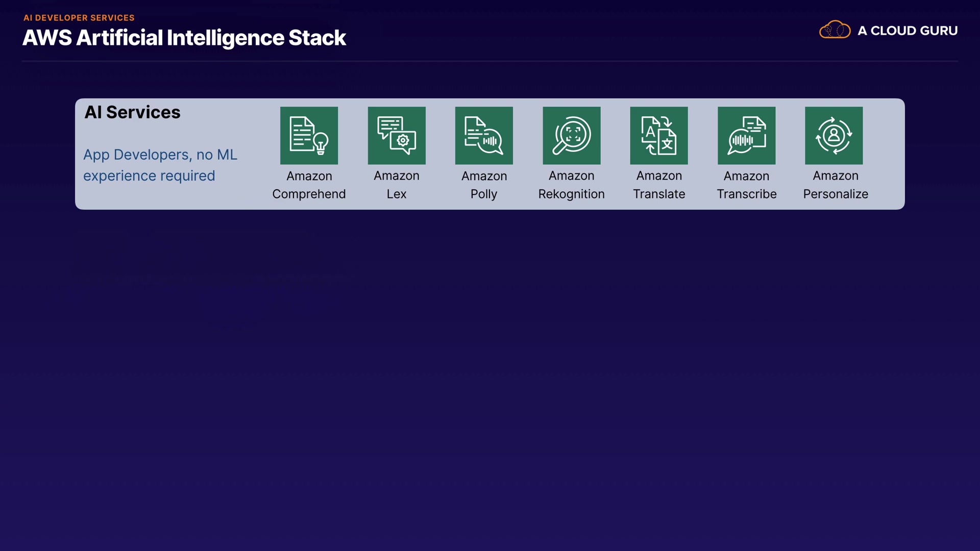Click the 'AI DEVELOPER SERVICES' orange subtitle
This screenshot has height=551, width=980.
tap(79, 18)
